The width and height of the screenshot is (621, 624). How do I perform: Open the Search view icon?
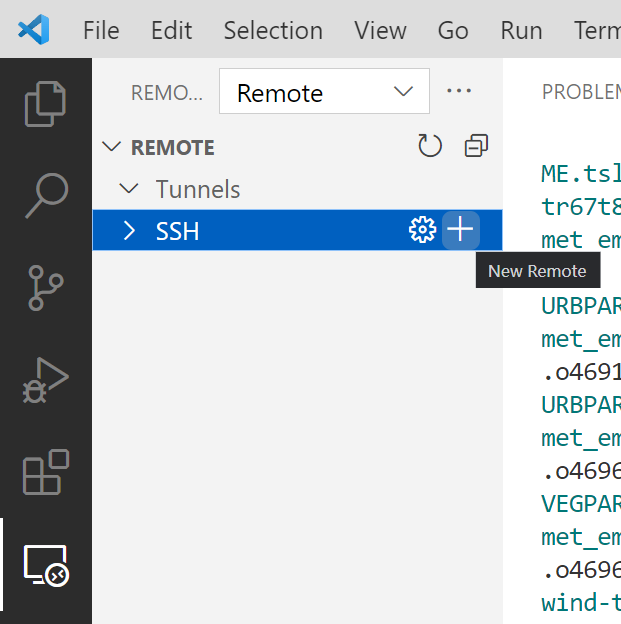pyautogui.click(x=45, y=195)
